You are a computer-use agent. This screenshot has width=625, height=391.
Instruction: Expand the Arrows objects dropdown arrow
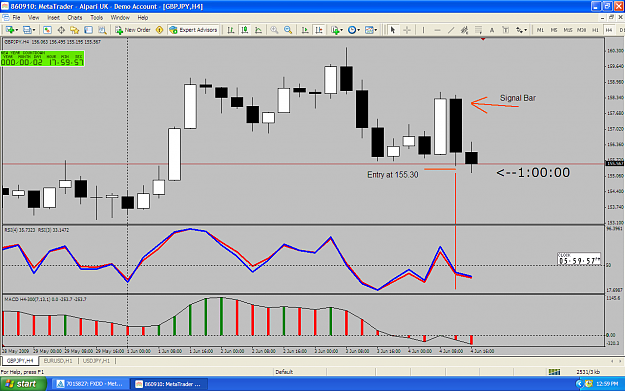(526, 30)
